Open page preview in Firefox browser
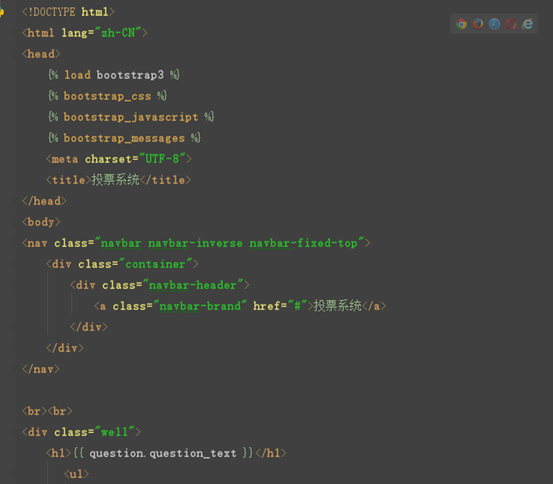The image size is (553, 484). coord(478,24)
